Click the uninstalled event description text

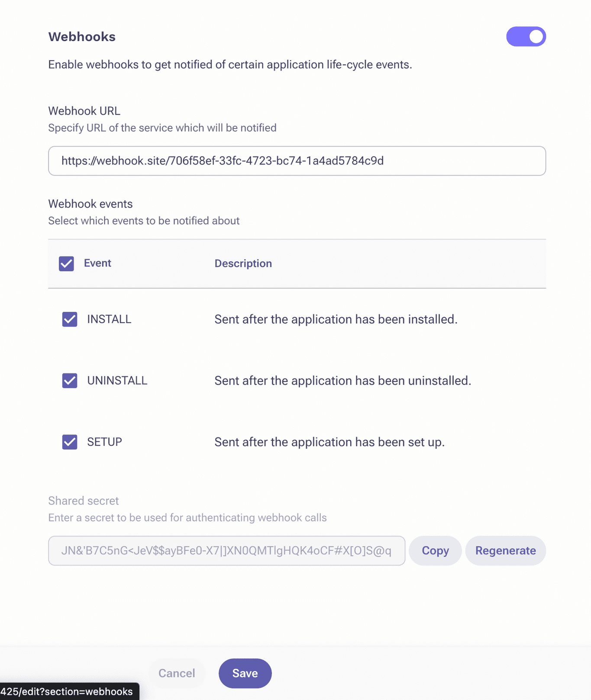point(343,381)
